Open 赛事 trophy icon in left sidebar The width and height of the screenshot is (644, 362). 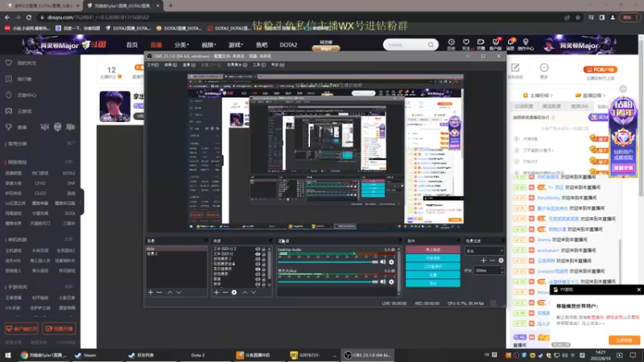(9, 127)
